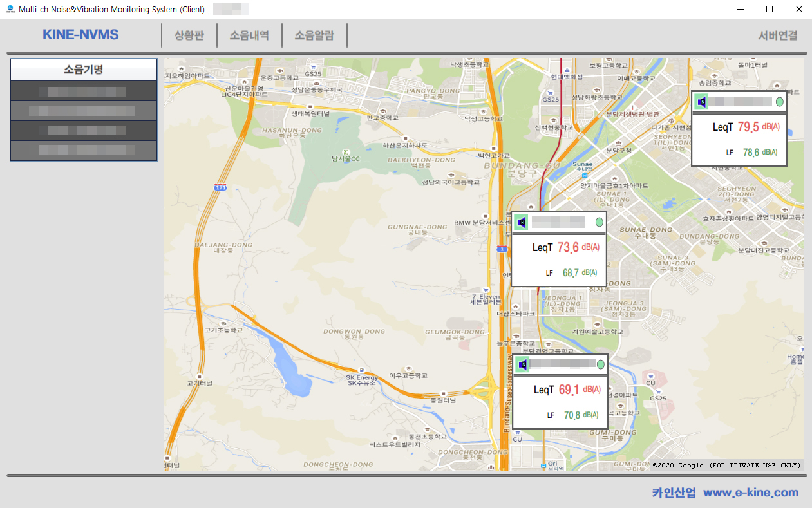The image size is (812, 508).
Task: Select the first blurred device row
Action: point(84,91)
